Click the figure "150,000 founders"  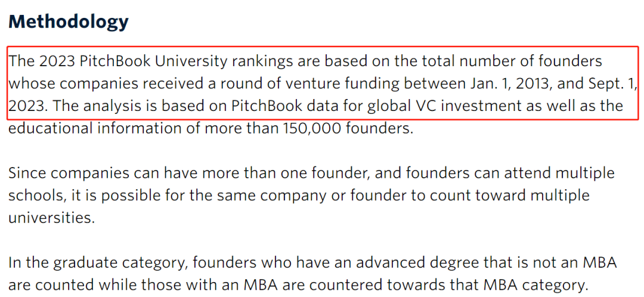coord(348,129)
